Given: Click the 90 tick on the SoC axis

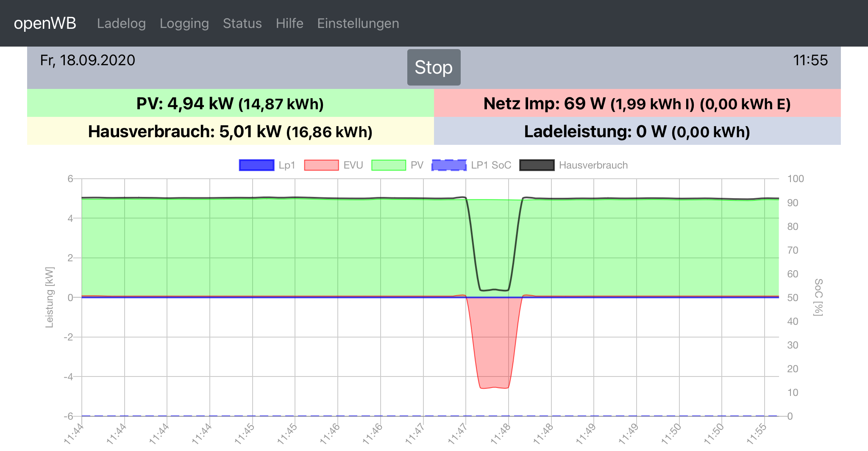Looking at the screenshot, I should (793, 203).
